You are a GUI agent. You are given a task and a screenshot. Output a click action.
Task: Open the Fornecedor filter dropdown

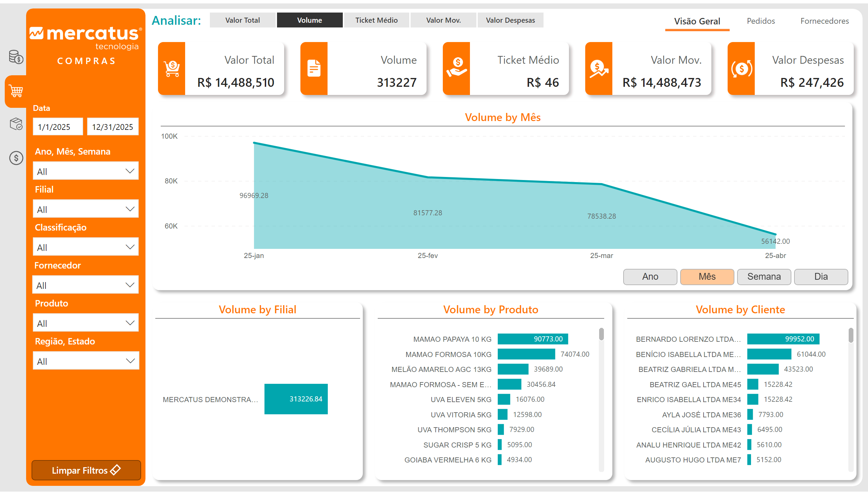pos(86,285)
